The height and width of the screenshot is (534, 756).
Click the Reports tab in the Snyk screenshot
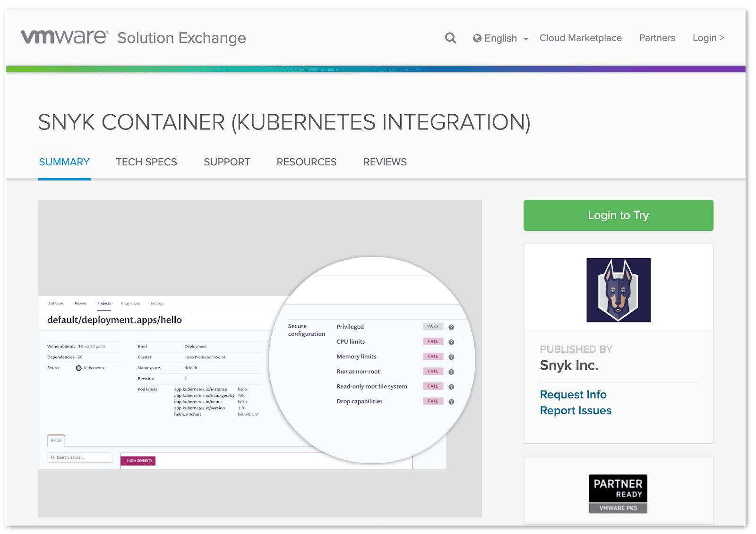pos(81,303)
